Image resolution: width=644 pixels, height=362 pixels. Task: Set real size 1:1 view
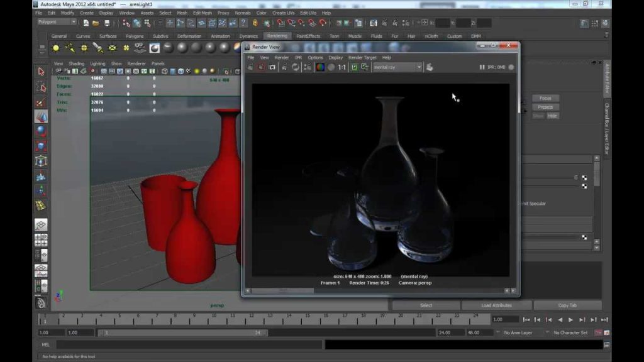341,67
